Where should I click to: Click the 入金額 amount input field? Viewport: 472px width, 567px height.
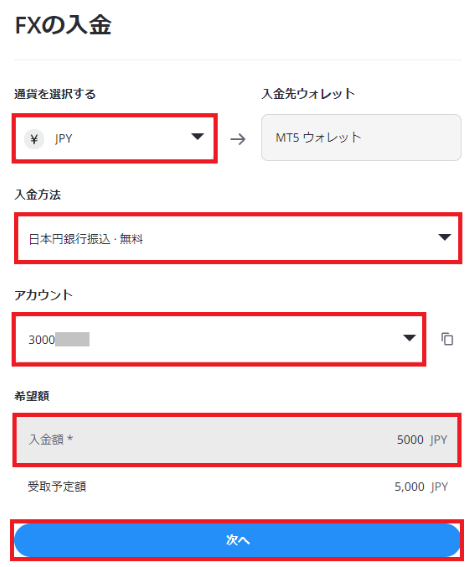pyautogui.click(x=237, y=440)
